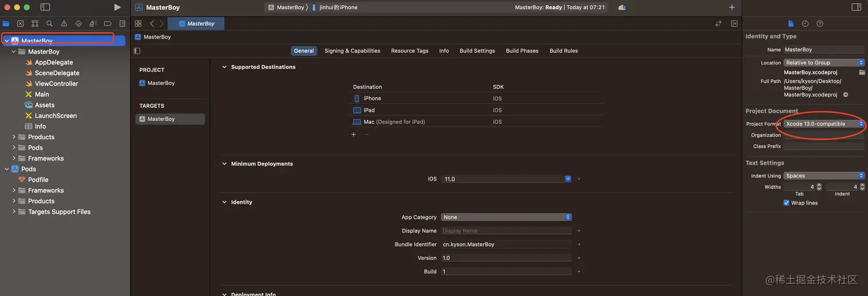Open the Location Relative to Group dropdown
The width and height of the screenshot is (868, 296).
click(x=824, y=63)
